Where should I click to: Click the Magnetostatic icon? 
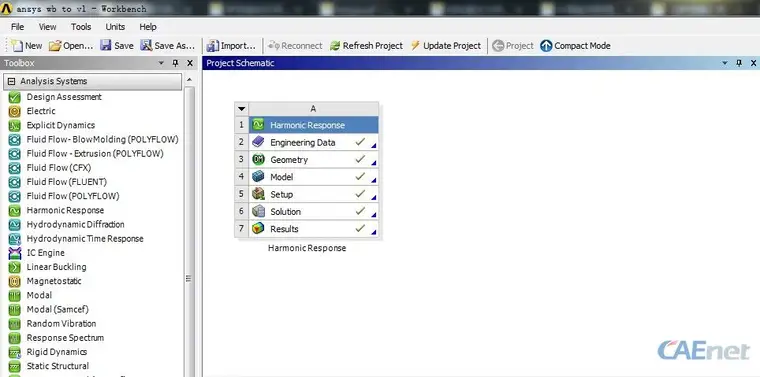click(15, 281)
